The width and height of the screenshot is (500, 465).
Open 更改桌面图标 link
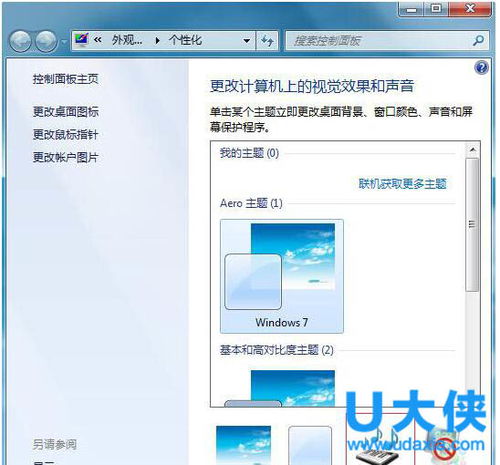point(66,112)
